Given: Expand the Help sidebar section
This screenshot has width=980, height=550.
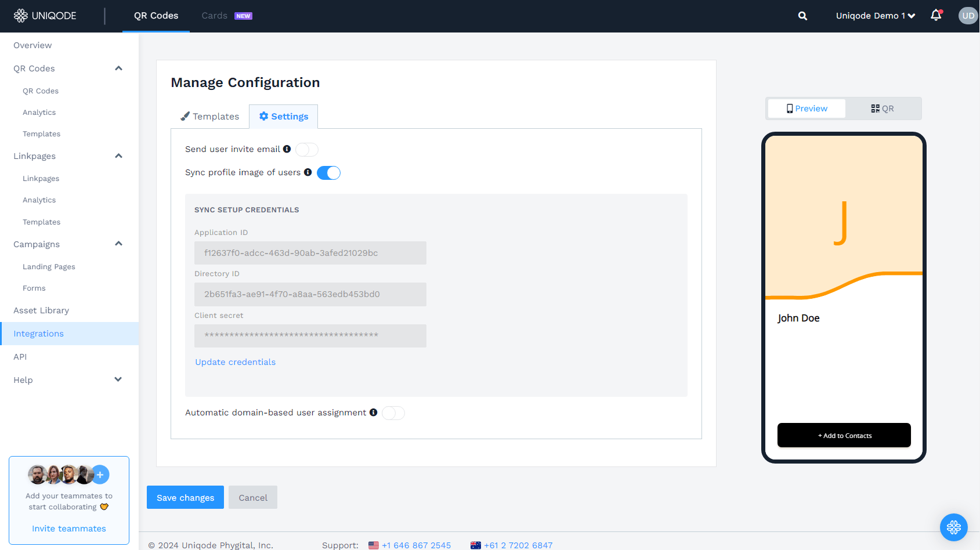Looking at the screenshot, I should click(x=118, y=379).
